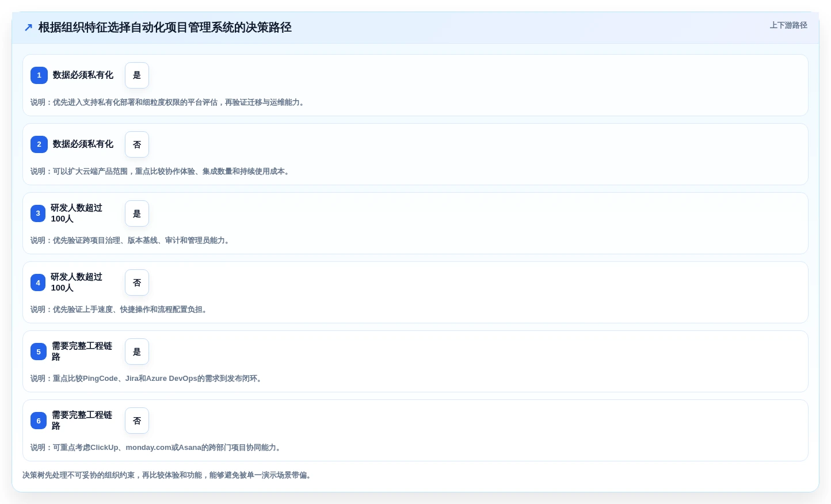The height and width of the screenshot is (504, 831).
Task: Select the 是 chip in step 1
Action: click(137, 75)
